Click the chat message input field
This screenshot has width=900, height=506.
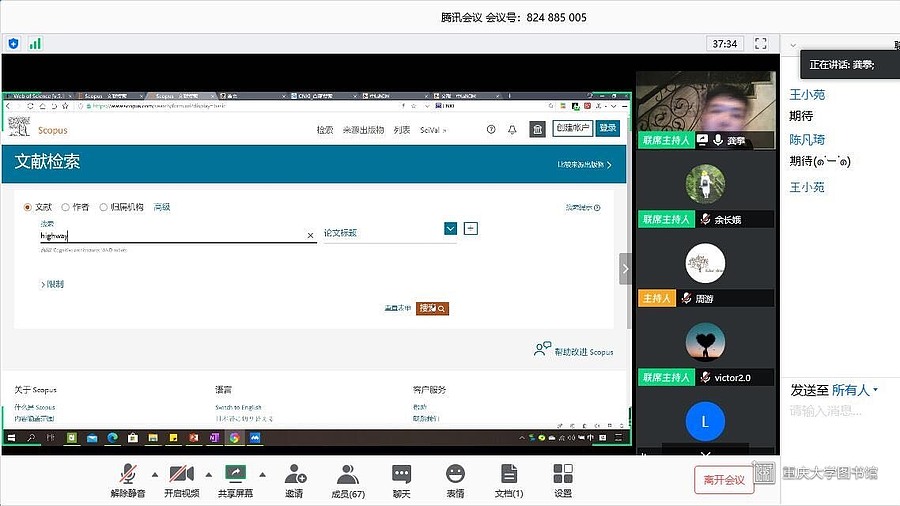click(x=840, y=410)
